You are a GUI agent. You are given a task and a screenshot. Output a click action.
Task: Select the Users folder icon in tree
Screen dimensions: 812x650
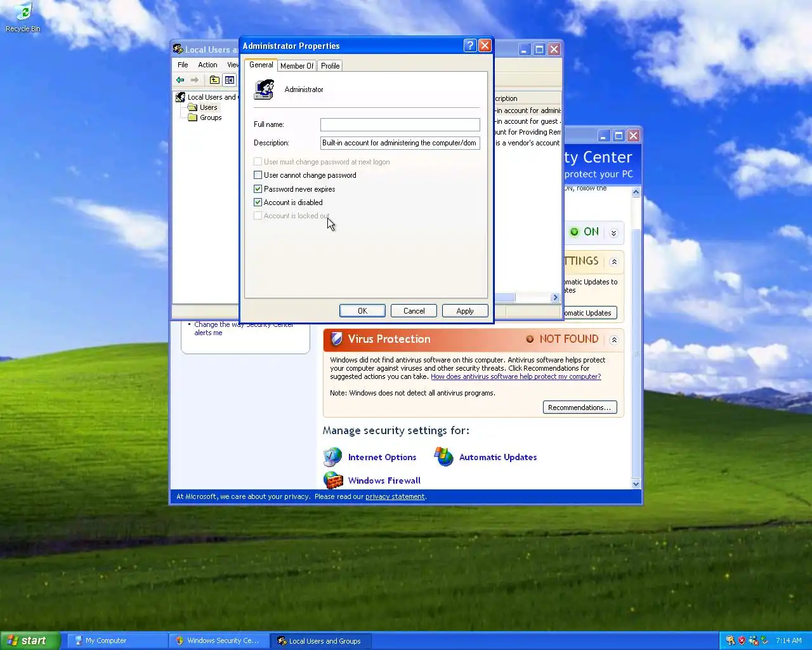(x=192, y=107)
